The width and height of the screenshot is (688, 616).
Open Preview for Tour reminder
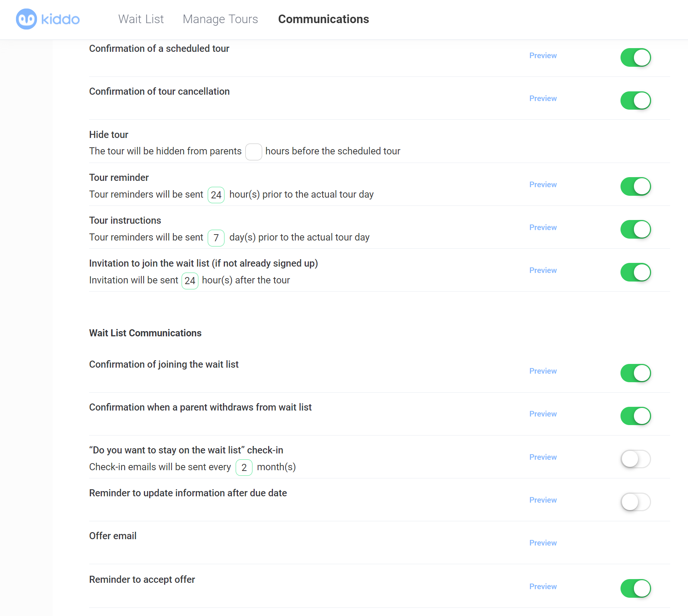[x=543, y=185]
